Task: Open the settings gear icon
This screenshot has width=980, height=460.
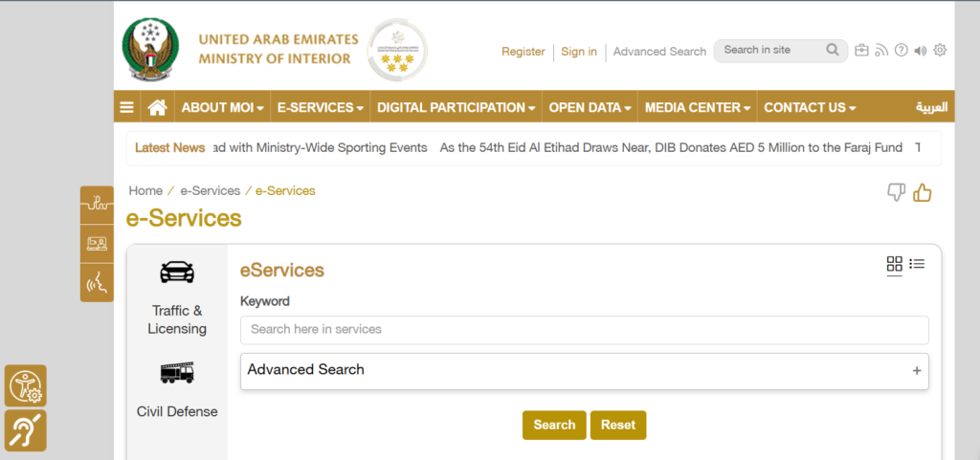Action: point(940,50)
